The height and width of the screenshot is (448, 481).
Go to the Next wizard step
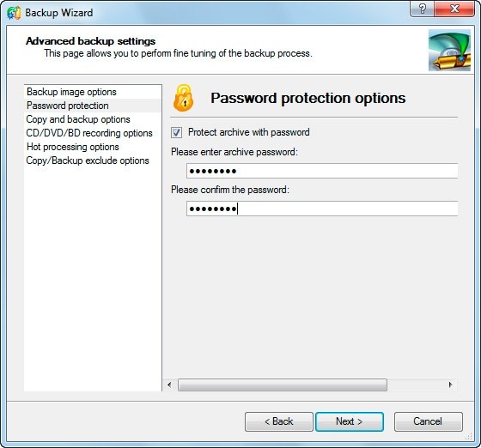(x=350, y=421)
